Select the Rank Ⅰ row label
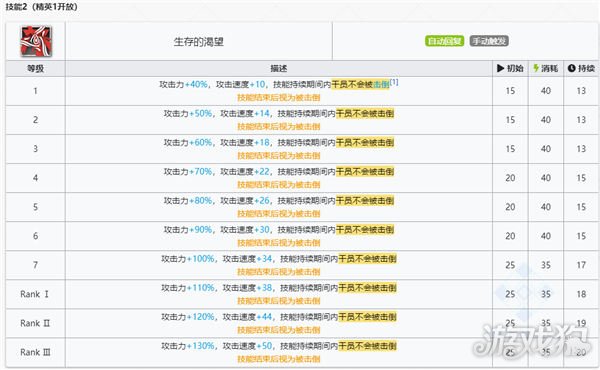 (x=34, y=294)
